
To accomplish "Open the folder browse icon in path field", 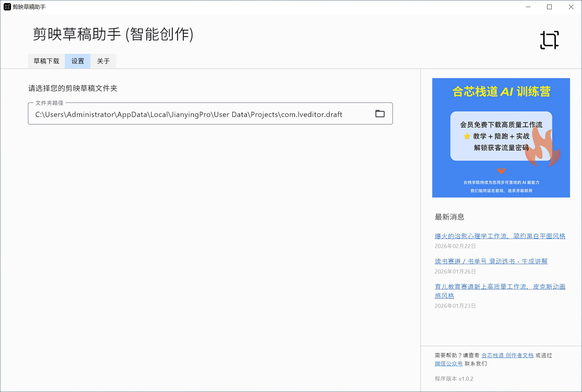I will click(380, 114).
